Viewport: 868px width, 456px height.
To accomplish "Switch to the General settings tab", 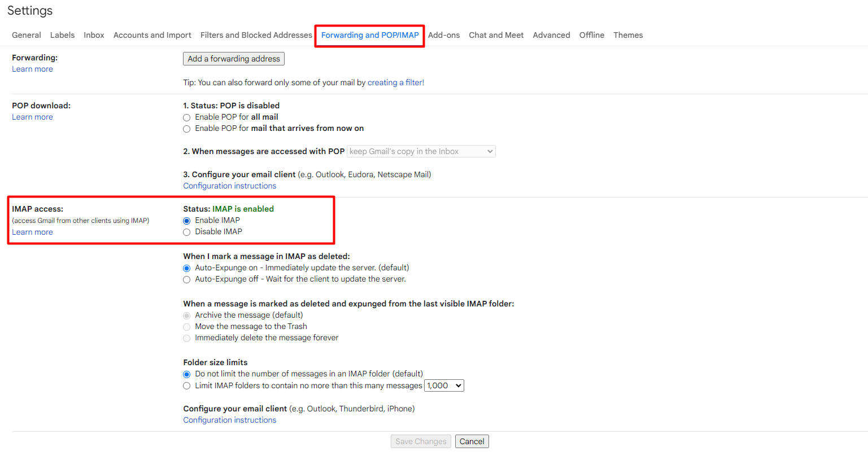I will pyautogui.click(x=27, y=35).
